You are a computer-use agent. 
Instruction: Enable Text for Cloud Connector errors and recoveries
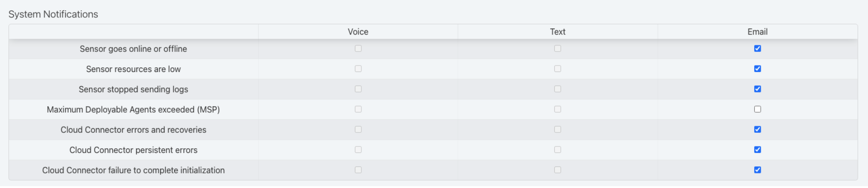tap(558, 130)
